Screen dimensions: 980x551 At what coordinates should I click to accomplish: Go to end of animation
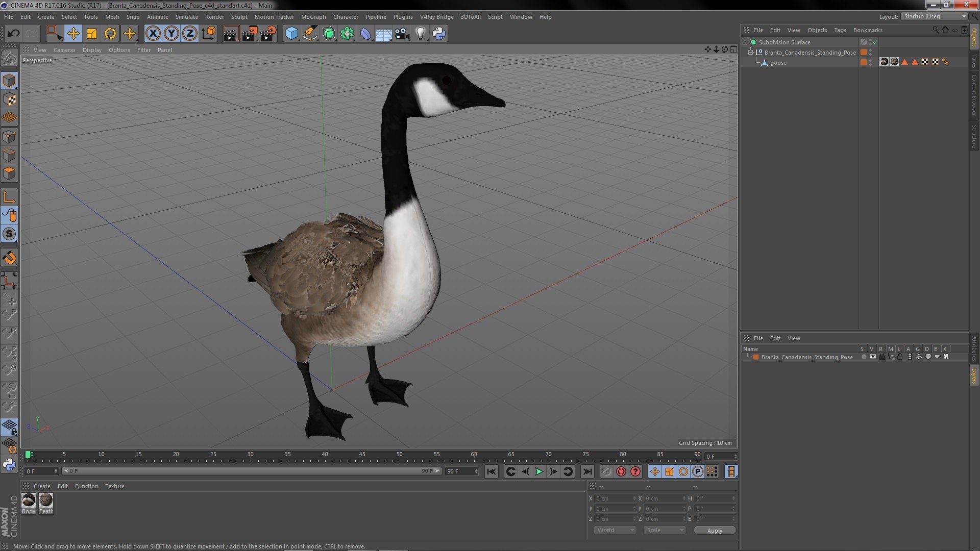tap(587, 471)
